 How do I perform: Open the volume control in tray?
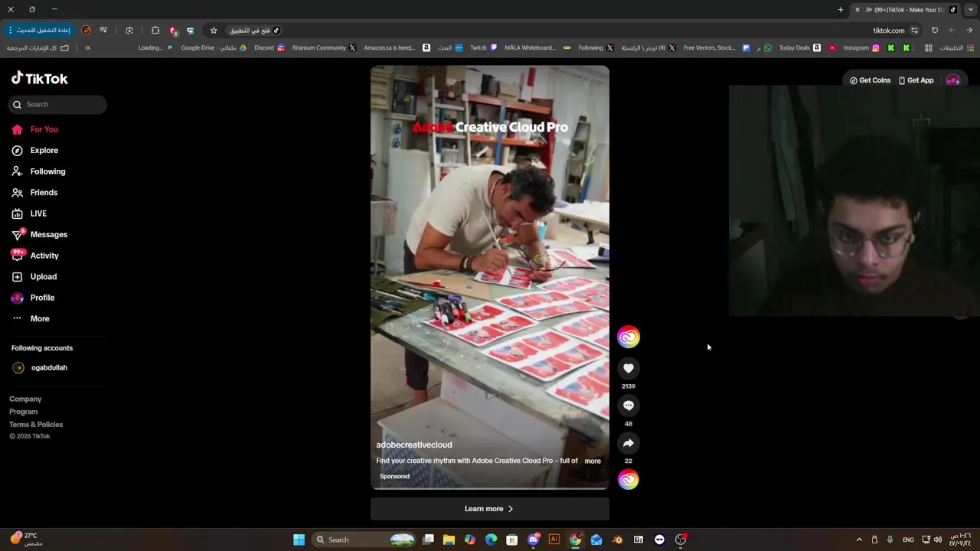tap(938, 540)
